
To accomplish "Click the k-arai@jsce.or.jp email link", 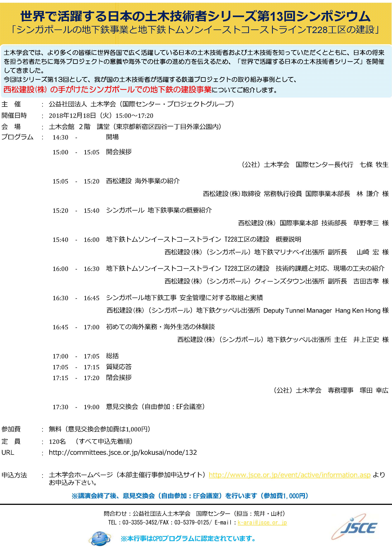I will (x=262, y=522).
